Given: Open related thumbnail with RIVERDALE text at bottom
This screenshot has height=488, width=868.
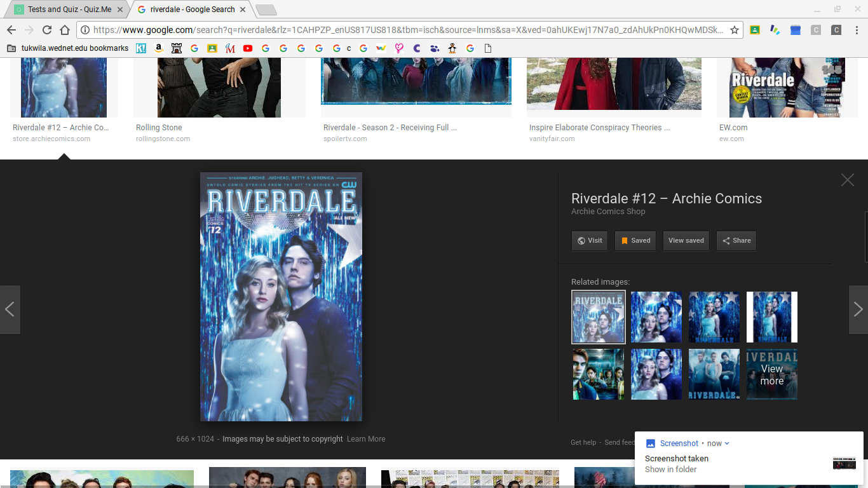Looking at the screenshot, I should coord(714,374).
